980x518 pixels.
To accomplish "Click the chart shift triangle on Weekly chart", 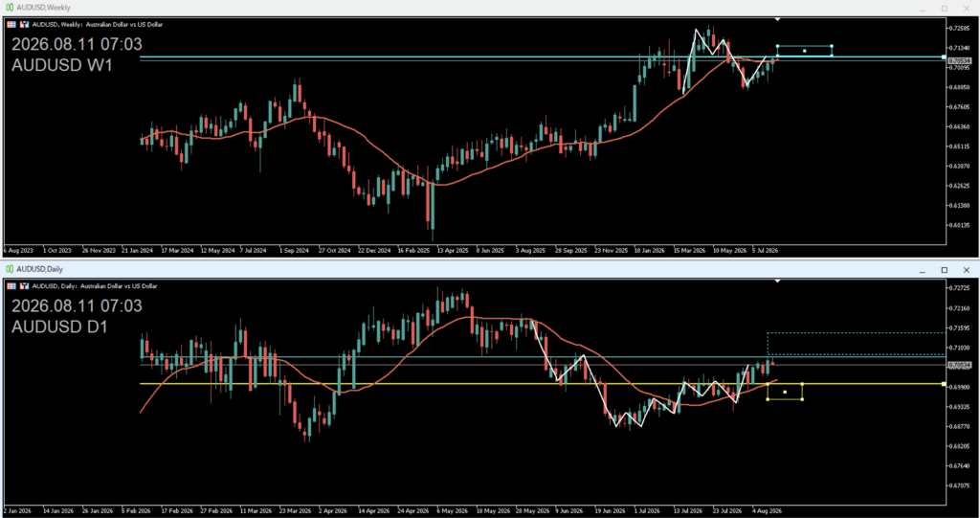I will [x=777, y=19].
